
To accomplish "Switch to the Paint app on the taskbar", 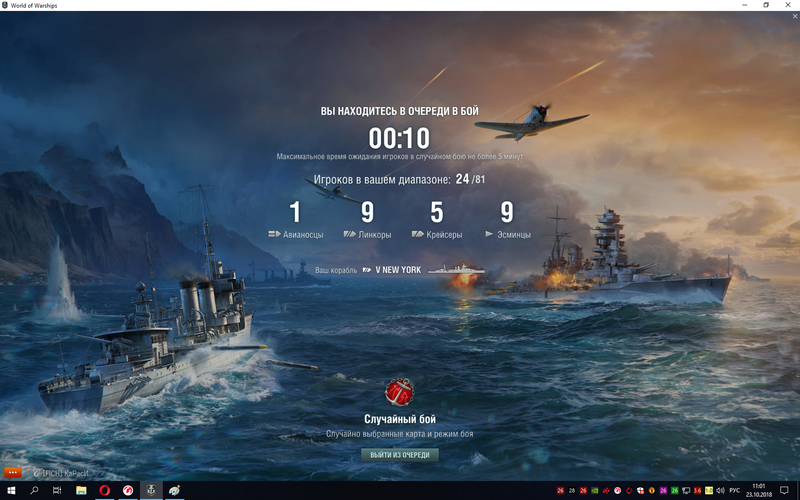I will [x=174, y=490].
